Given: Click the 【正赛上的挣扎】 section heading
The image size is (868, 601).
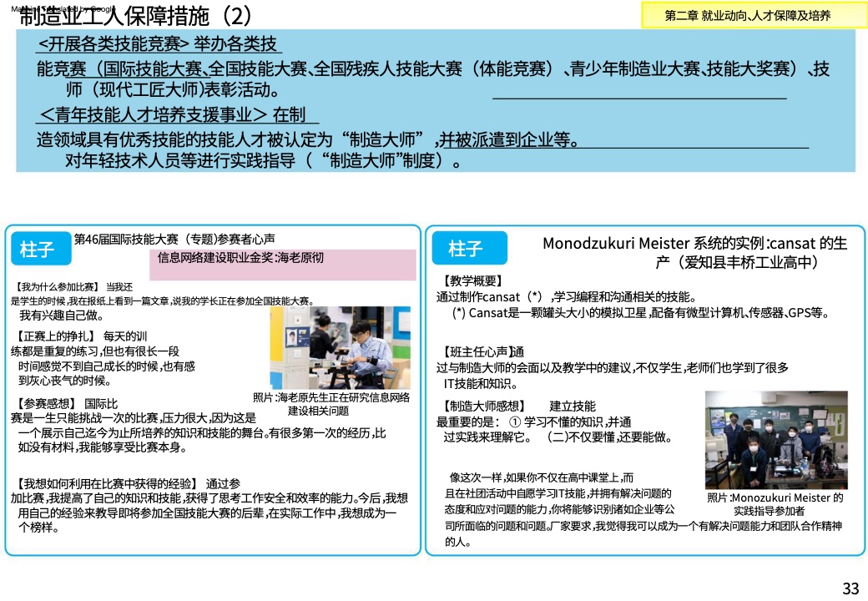Looking at the screenshot, I should [x=51, y=336].
